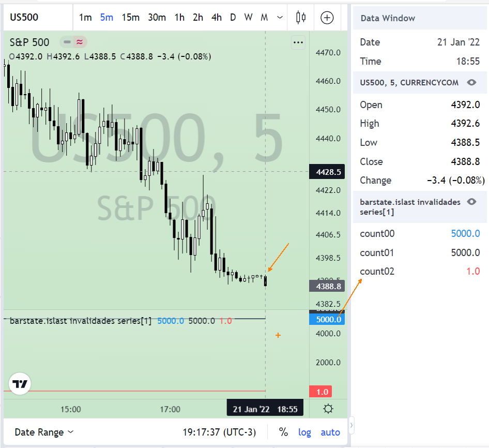Click the count02 value 1.0

[473, 271]
